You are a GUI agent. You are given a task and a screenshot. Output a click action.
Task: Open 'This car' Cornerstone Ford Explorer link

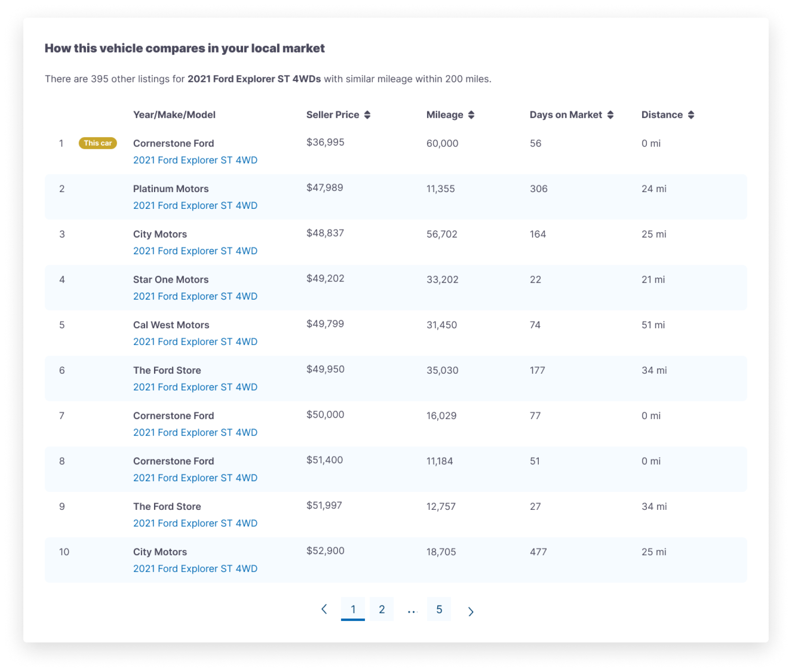coord(195,160)
